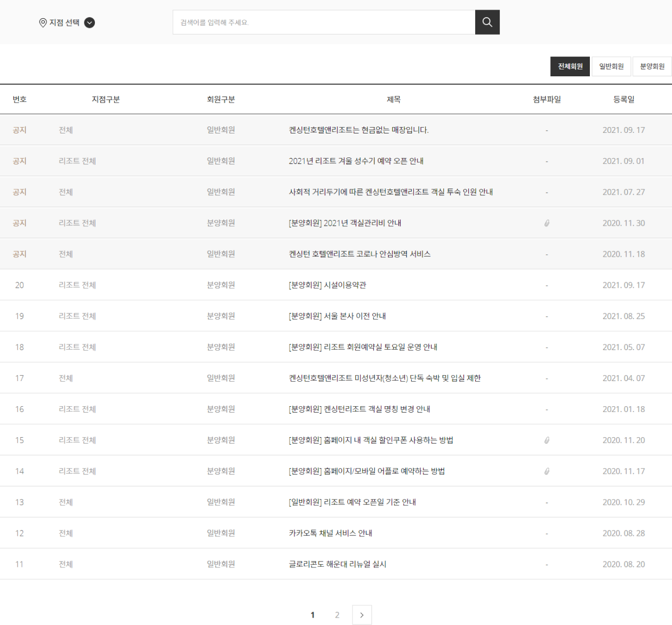672x625 pixels.
Task: Click the 번호 column header
Action: (x=20, y=99)
